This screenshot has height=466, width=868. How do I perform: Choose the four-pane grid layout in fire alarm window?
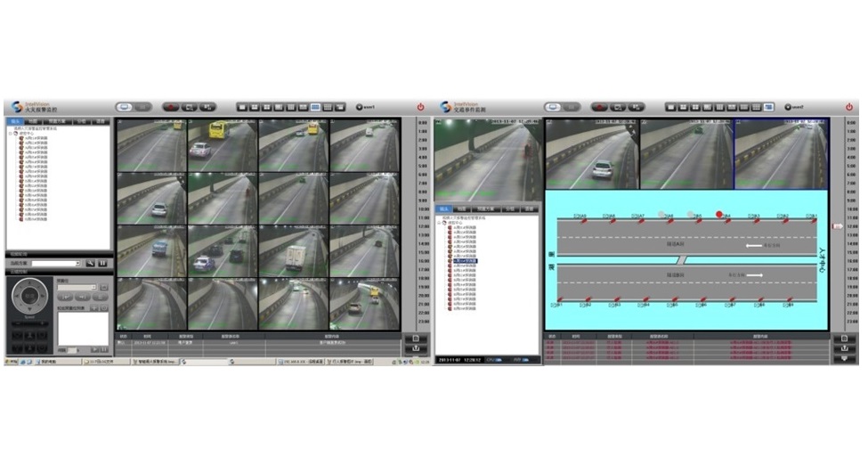click(x=267, y=107)
